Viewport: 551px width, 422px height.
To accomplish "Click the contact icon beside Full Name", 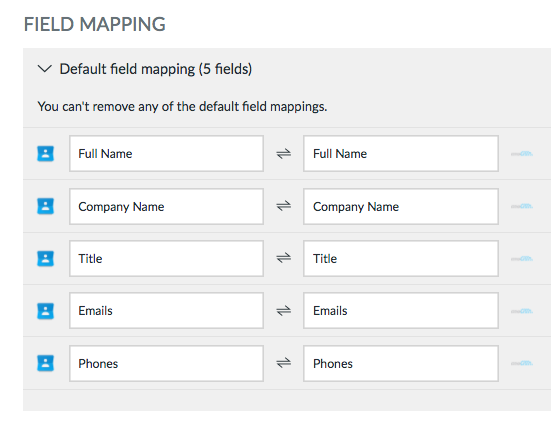I will [45, 154].
